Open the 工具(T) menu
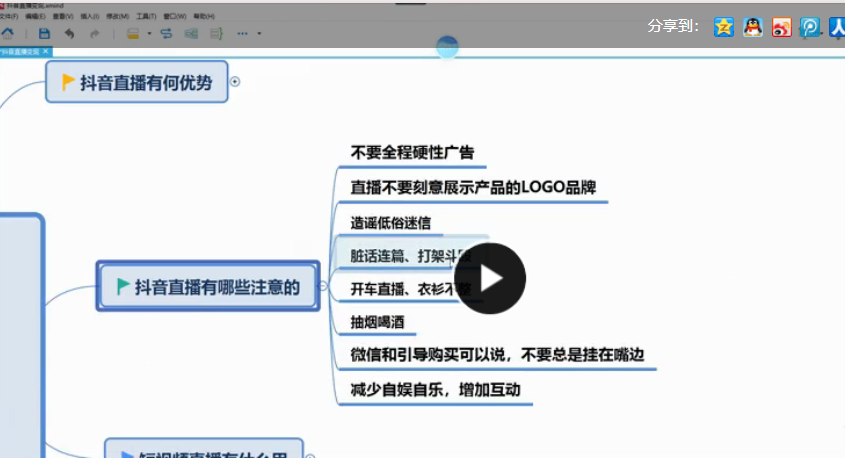845x458 pixels. tap(146, 16)
